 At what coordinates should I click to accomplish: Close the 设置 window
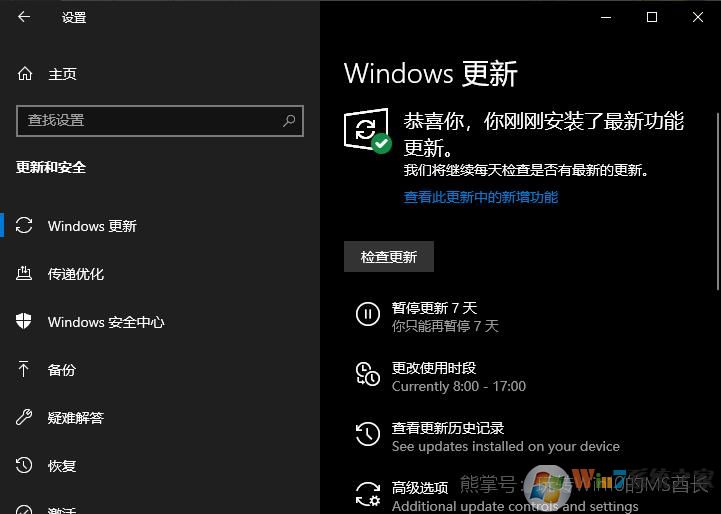coord(698,17)
